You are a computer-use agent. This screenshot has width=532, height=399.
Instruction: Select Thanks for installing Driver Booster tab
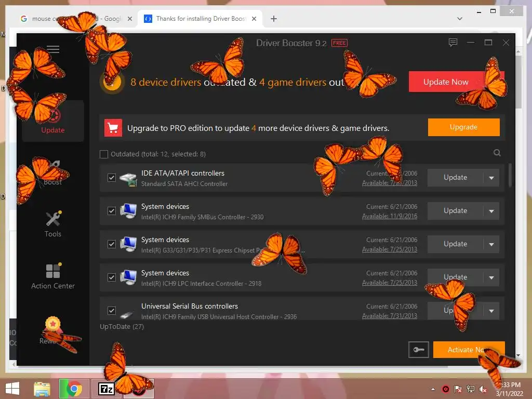point(200,19)
